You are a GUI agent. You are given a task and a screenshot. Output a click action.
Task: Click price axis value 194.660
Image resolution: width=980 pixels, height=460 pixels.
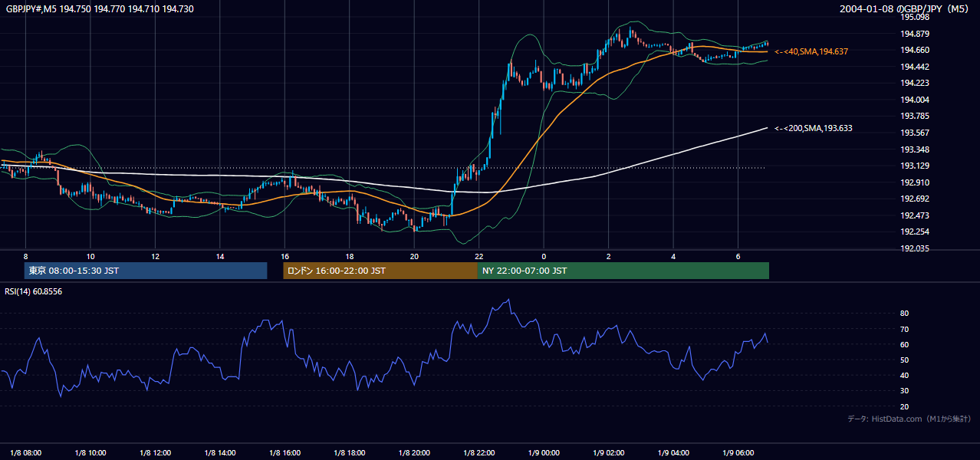[915, 50]
